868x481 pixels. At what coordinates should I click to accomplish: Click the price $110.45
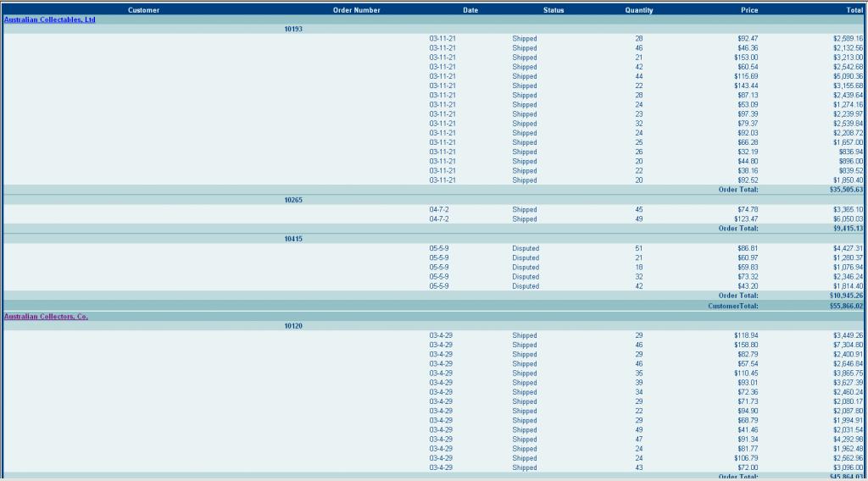746,373
